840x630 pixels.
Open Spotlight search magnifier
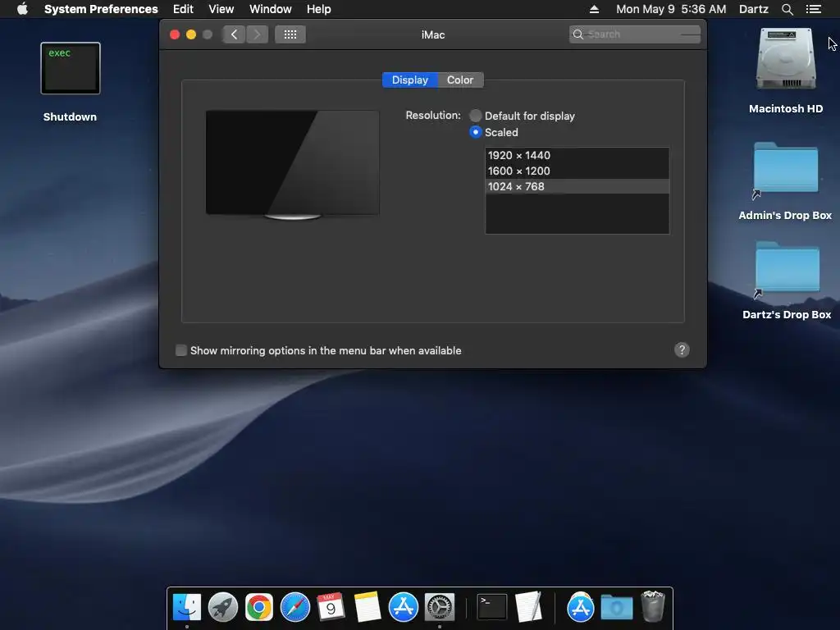[787, 9]
